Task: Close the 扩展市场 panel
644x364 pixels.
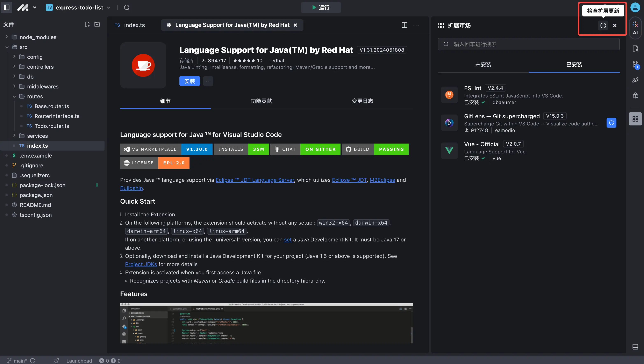Action: (615, 25)
